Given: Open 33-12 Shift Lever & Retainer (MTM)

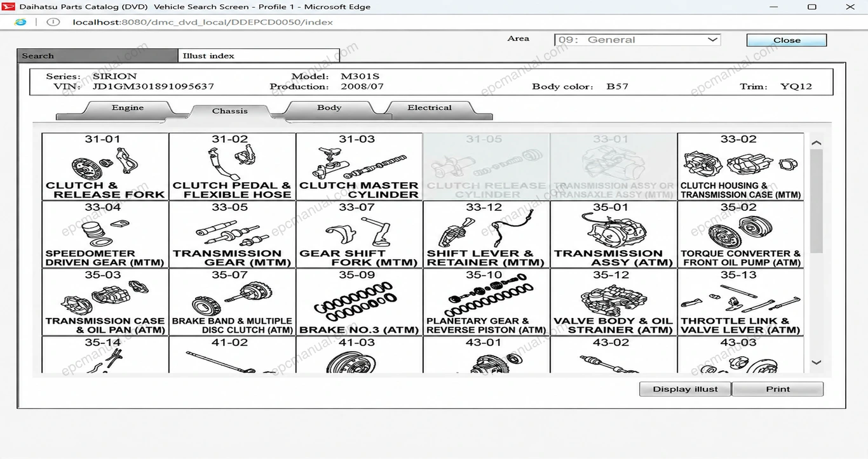Looking at the screenshot, I should [487, 235].
